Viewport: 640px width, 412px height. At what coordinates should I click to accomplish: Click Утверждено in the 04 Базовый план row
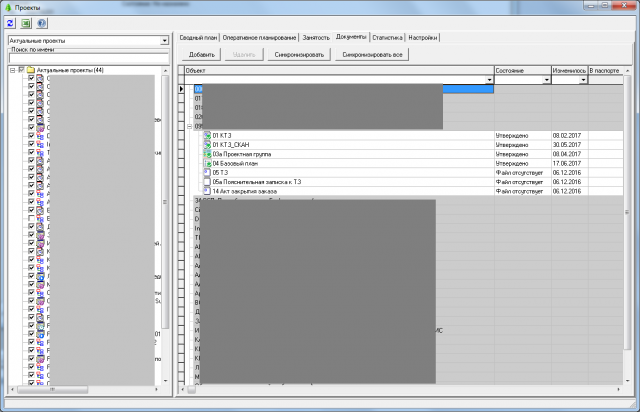pyautogui.click(x=512, y=163)
